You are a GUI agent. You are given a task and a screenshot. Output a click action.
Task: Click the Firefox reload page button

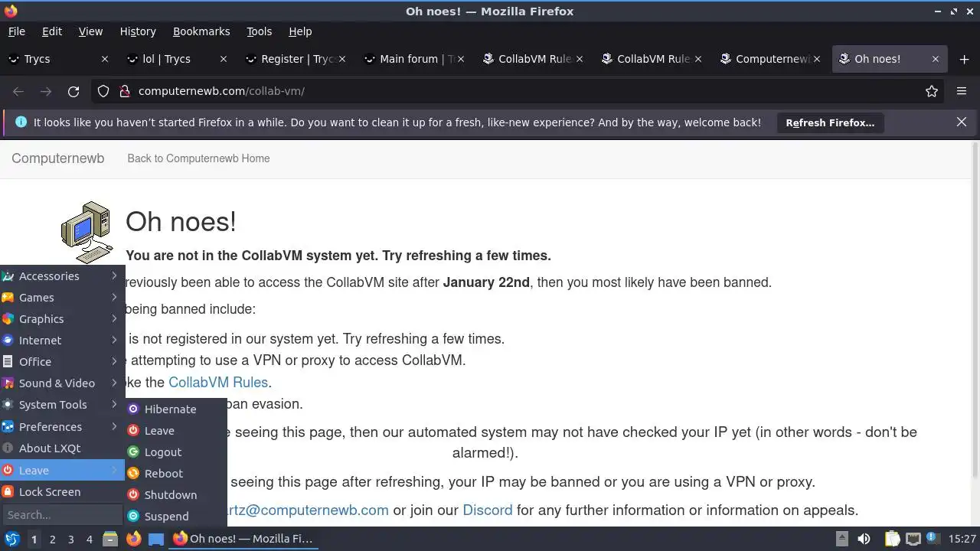[73, 91]
